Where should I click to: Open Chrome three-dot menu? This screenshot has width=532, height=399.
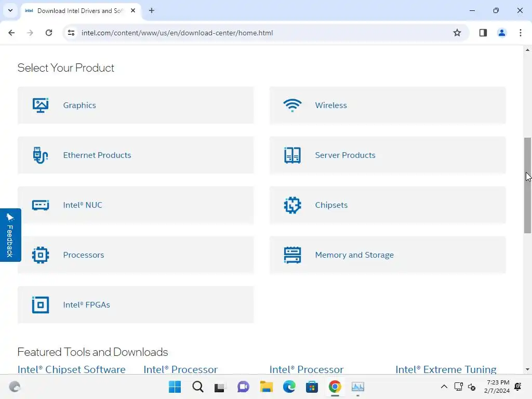[521, 33]
